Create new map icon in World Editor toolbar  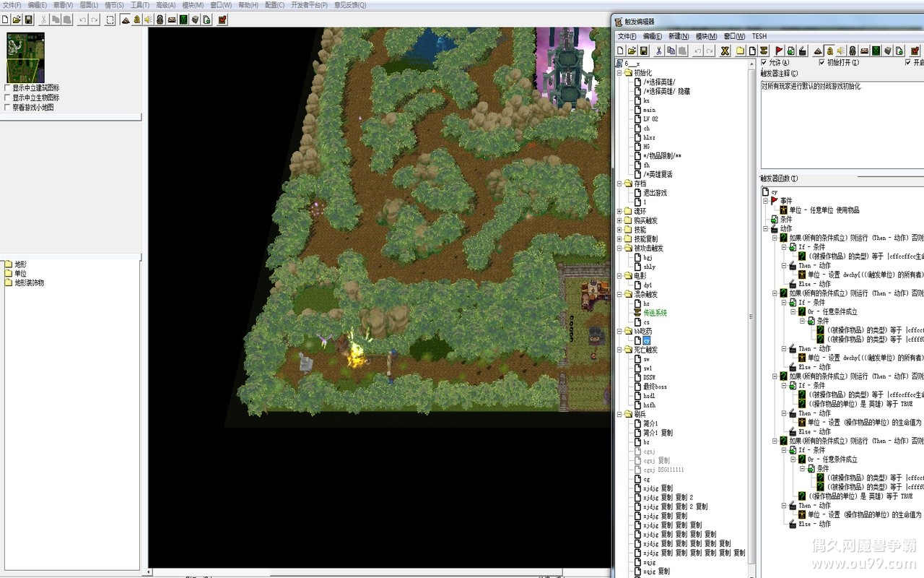click(5, 20)
